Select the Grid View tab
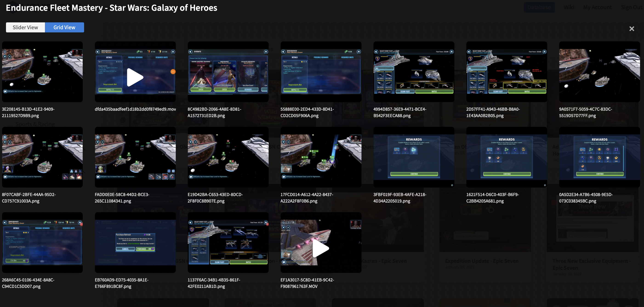644x307 pixels. 64,27
